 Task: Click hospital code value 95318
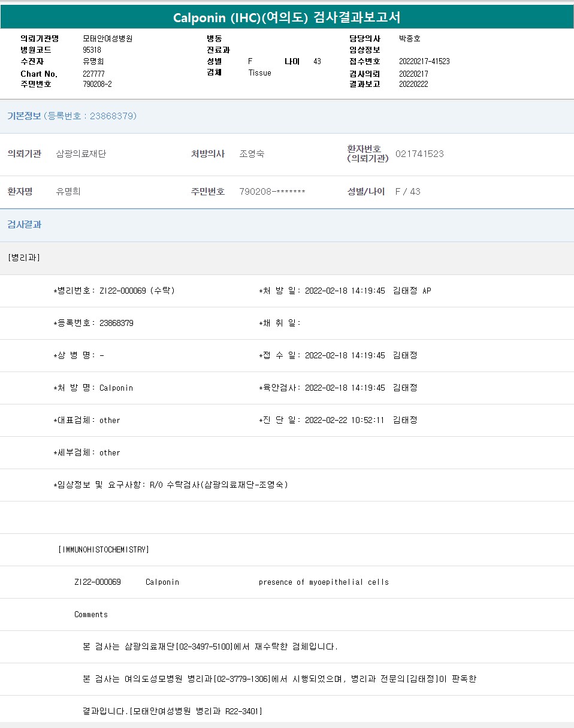tap(92, 50)
